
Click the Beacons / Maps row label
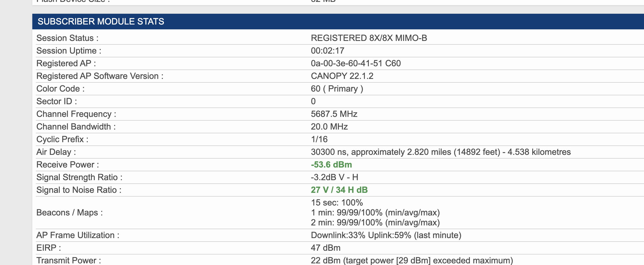click(69, 212)
